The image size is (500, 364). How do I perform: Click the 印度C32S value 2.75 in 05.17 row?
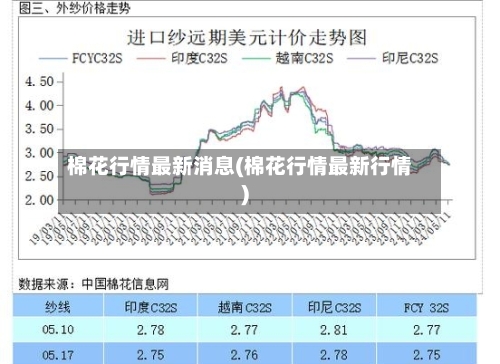tap(151, 355)
